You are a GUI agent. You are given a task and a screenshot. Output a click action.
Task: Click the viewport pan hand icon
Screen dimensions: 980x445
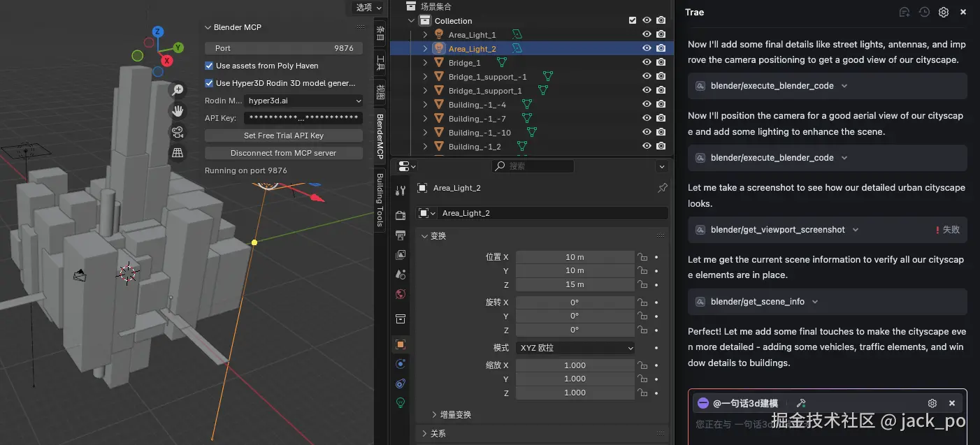178,110
